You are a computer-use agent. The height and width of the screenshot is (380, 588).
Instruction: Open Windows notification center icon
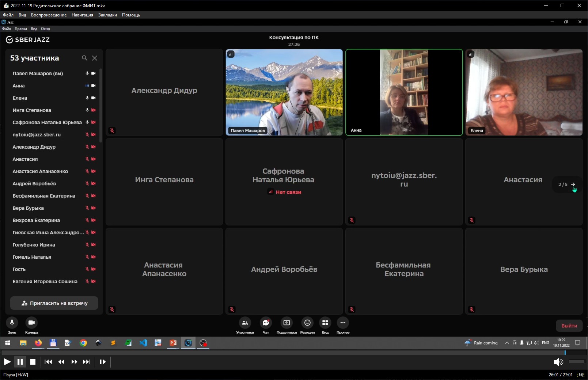coord(578,343)
